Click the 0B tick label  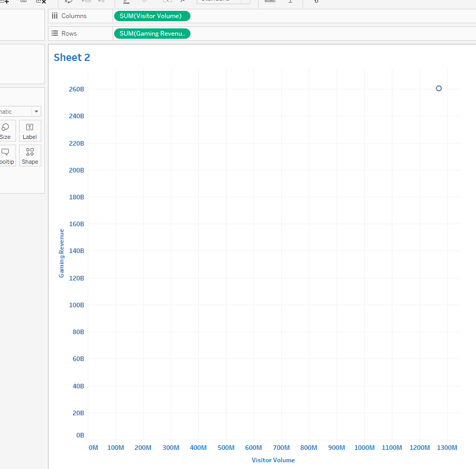coord(80,435)
